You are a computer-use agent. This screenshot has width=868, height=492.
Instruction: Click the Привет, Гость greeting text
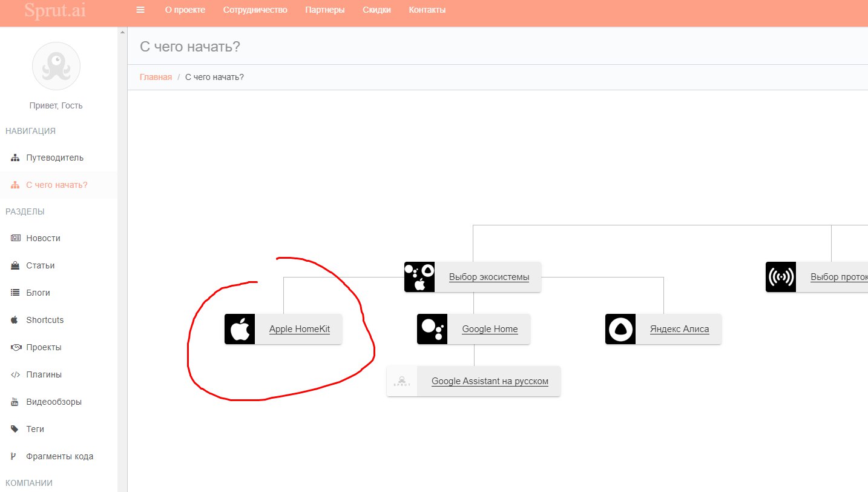(56, 105)
